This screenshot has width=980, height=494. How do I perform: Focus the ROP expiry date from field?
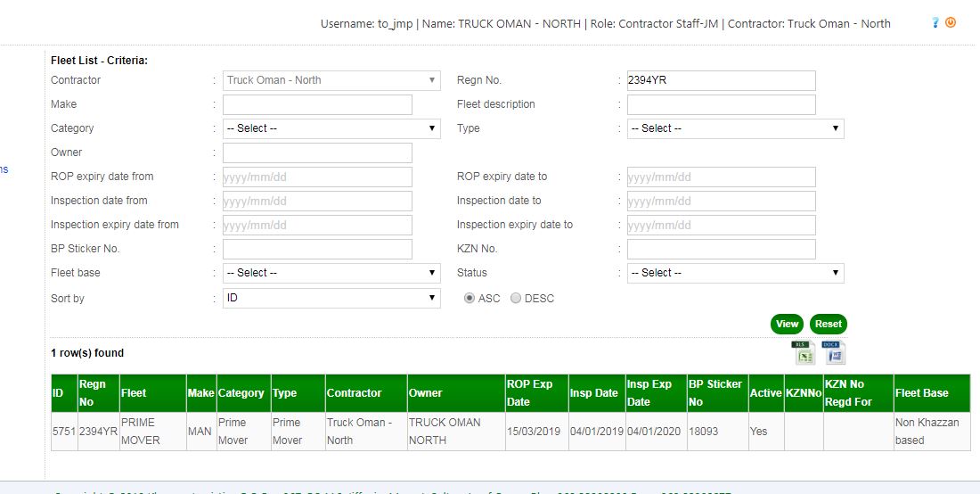tap(317, 177)
